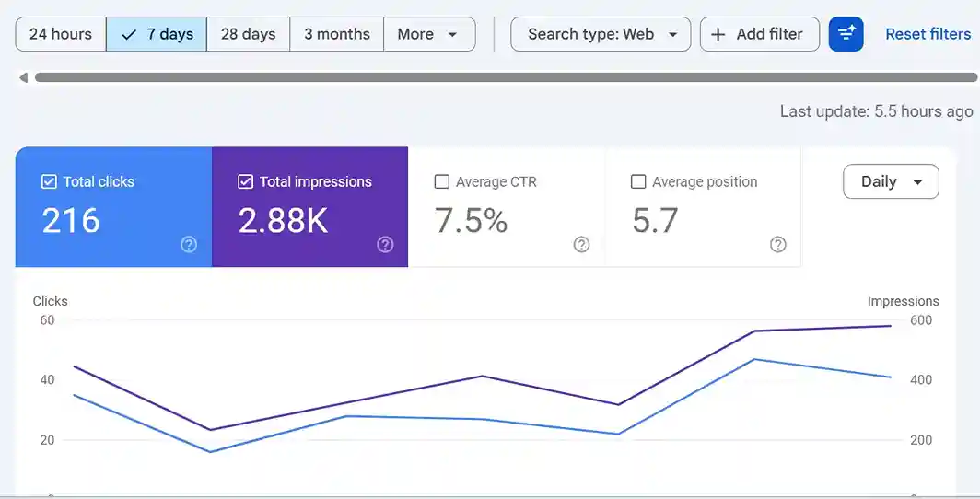Enable the Average position checkbox

click(638, 181)
